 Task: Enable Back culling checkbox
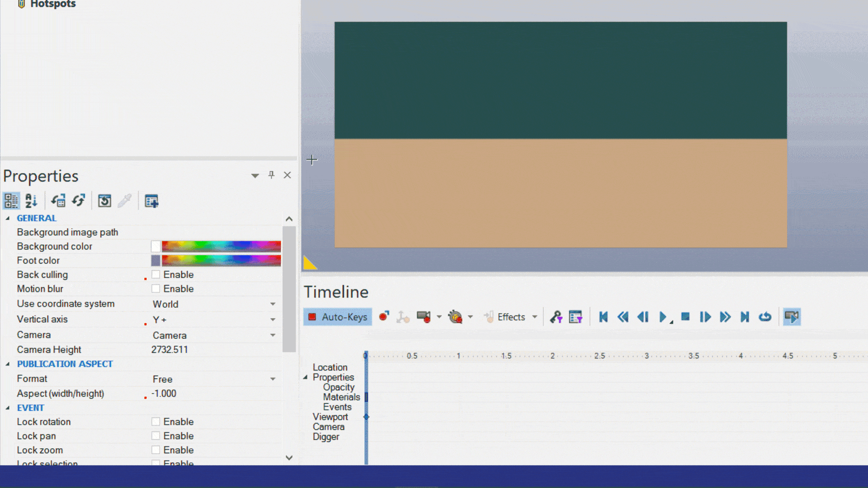click(x=156, y=274)
